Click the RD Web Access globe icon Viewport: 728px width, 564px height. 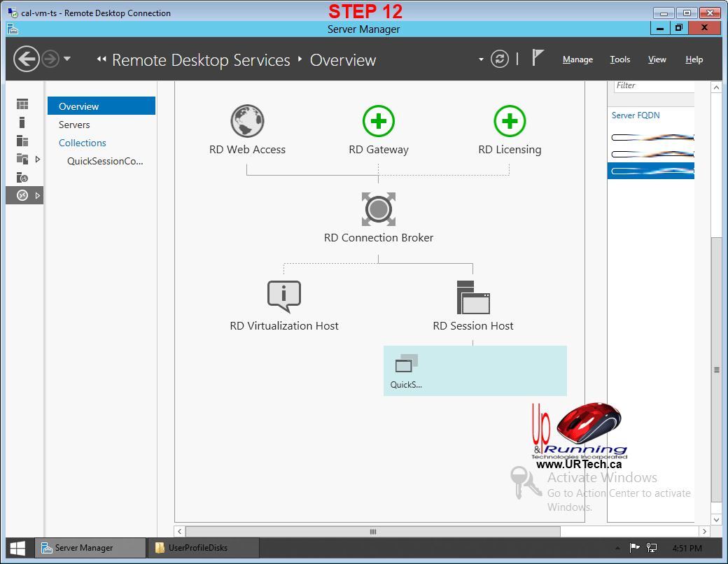tap(247, 122)
